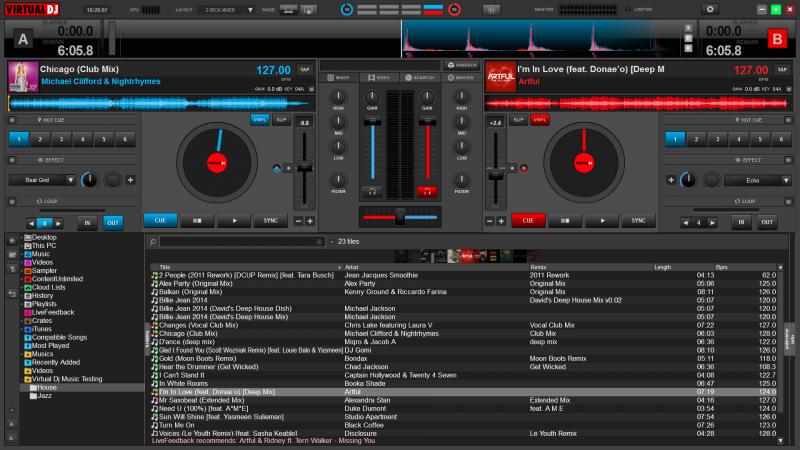Image resolution: width=800 pixels, height=450 pixels.
Task: Select the Jazz folder in browser tree
Action: 44,395
